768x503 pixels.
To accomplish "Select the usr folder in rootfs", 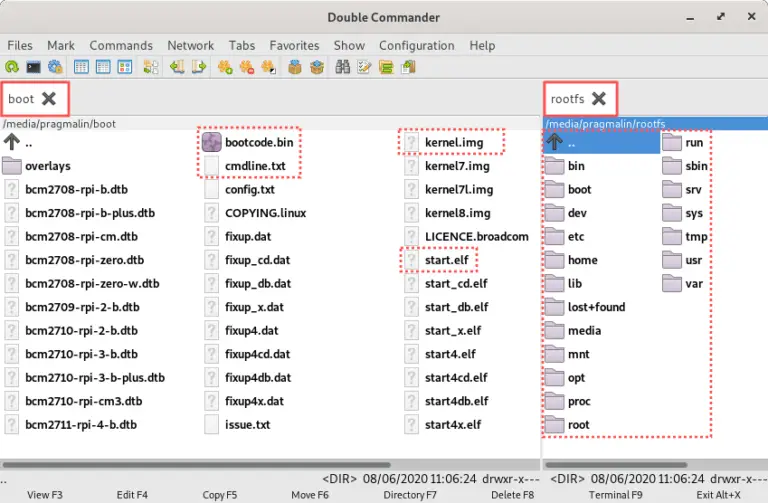I will click(694, 260).
